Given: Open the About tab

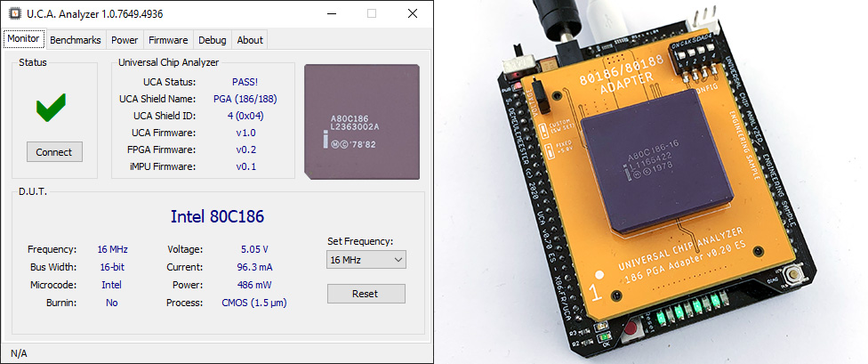Looking at the screenshot, I should pyautogui.click(x=250, y=40).
